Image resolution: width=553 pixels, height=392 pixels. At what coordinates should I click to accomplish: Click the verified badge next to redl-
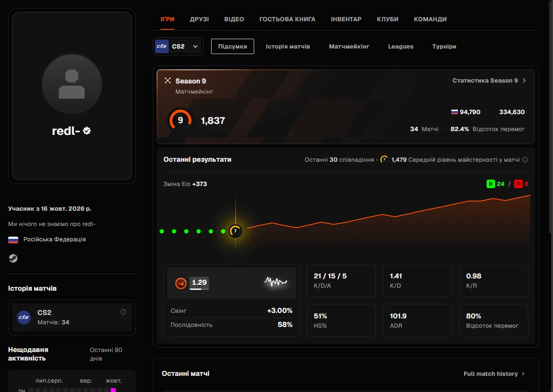[x=87, y=131]
